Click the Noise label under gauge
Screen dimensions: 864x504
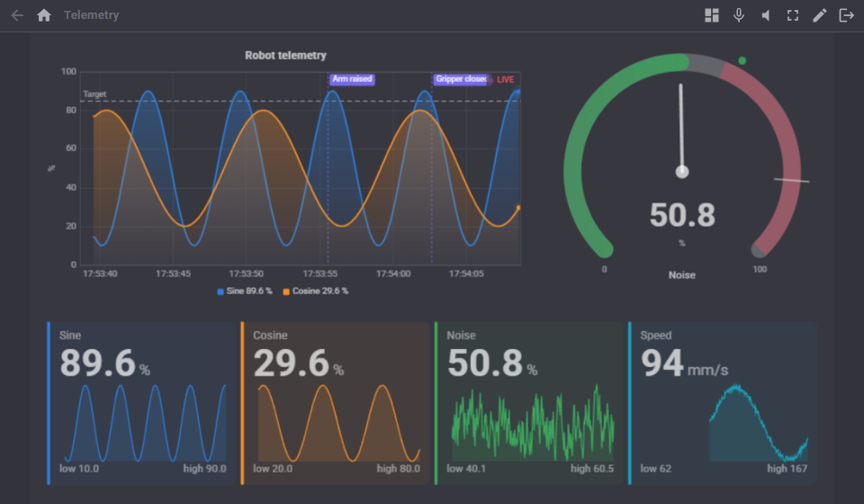coord(682,274)
